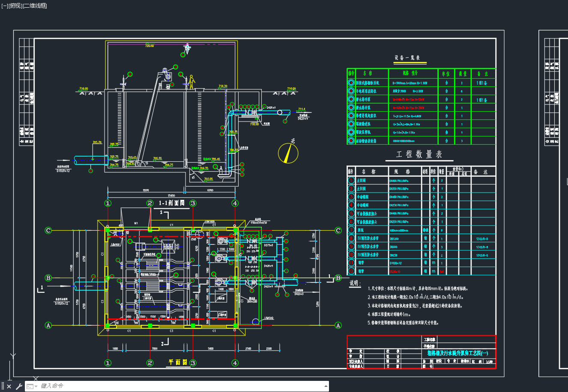Image resolution: width=568 pixels, height=392 pixels.
Task: Select the 9200 section dimension
Action: click(146, 190)
